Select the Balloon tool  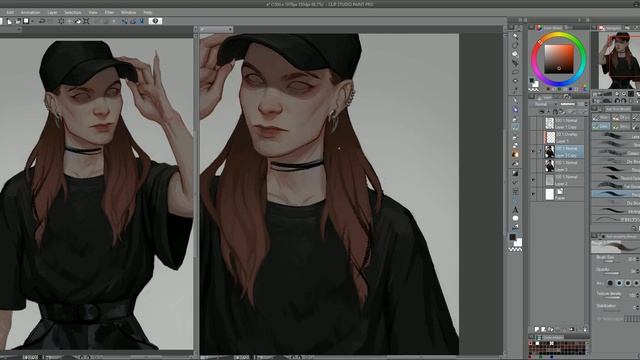tap(516, 218)
